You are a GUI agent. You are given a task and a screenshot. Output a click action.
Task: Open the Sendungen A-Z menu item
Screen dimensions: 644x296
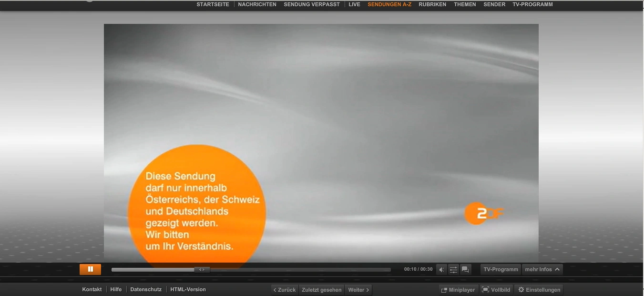pos(389,5)
